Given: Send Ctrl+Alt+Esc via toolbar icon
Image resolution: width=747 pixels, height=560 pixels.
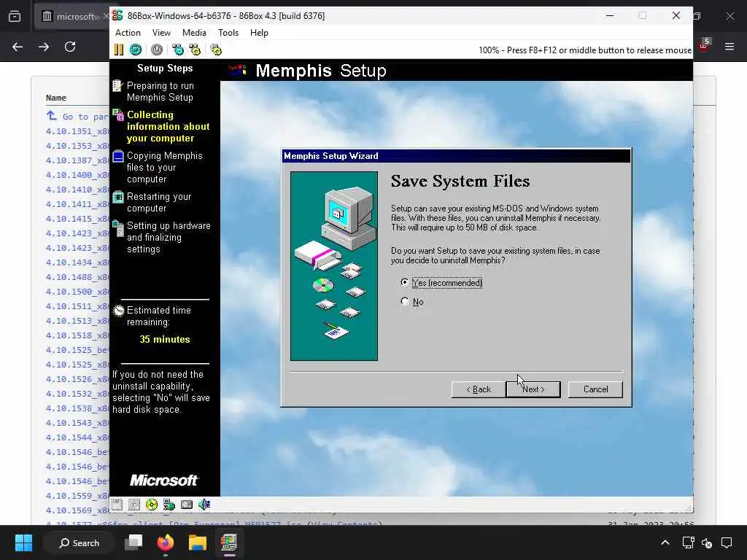Looking at the screenshot, I should click(x=195, y=50).
